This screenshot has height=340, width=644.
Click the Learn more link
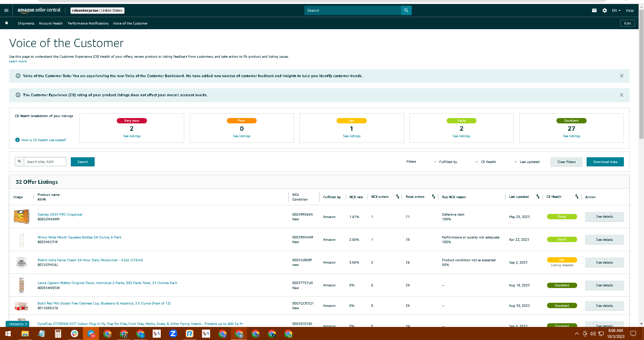point(18,61)
